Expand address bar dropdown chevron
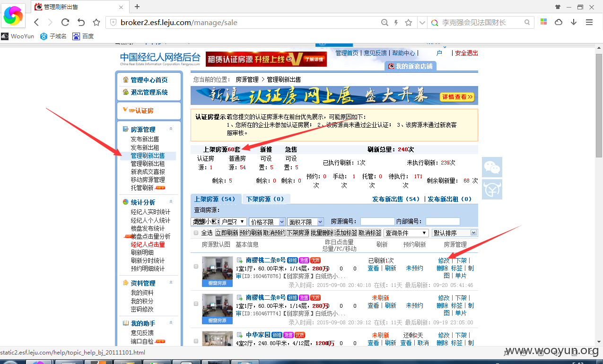Screen dimensions: 603x364 coord(422,22)
